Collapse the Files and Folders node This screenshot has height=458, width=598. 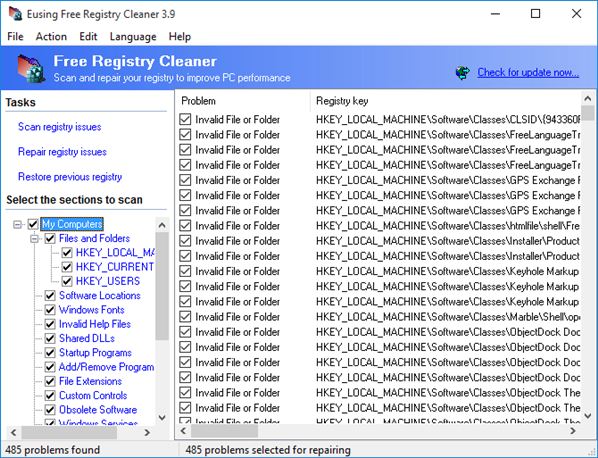coord(34,239)
